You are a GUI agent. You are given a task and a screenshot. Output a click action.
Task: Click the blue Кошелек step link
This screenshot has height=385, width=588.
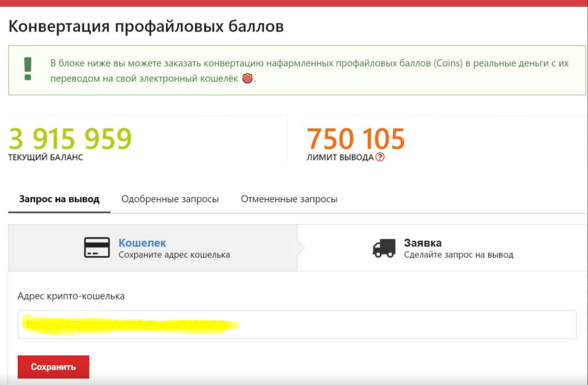click(x=142, y=243)
